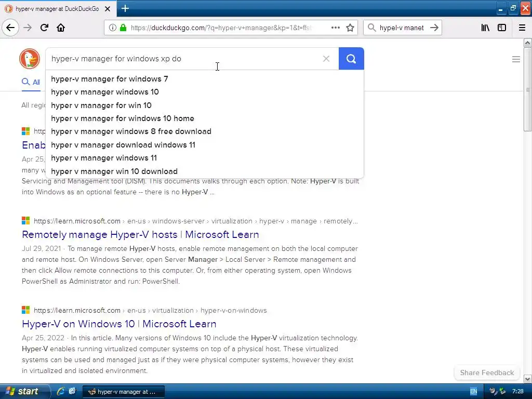Click the gray tray icon beside the EN indicator

click(494, 392)
